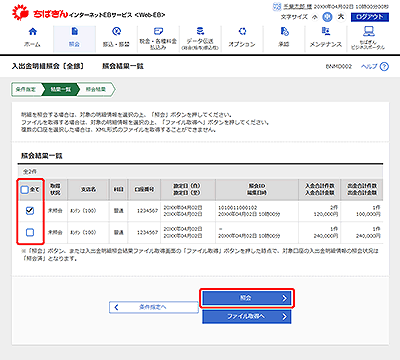
Task: Open the 承認 approval icon
Action: (284, 32)
